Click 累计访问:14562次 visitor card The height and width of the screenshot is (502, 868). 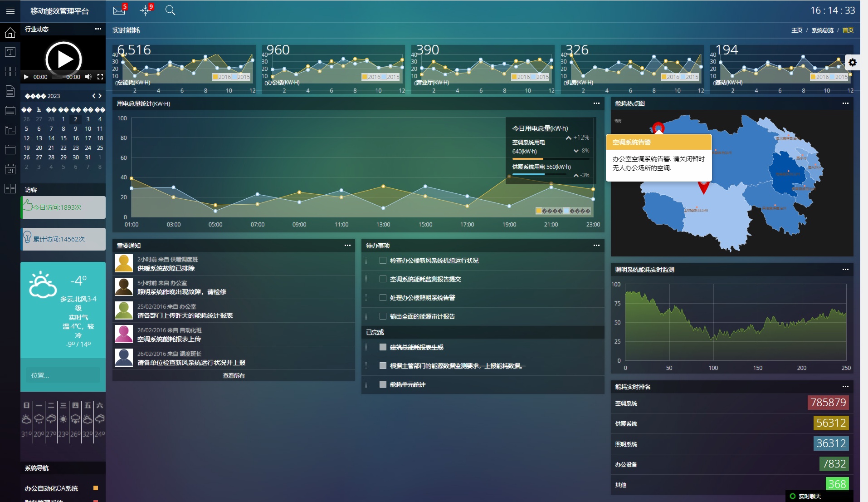click(63, 239)
